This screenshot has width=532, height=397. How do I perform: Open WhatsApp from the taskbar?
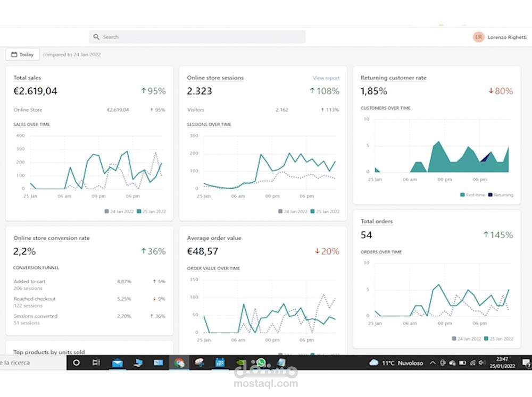(261, 363)
